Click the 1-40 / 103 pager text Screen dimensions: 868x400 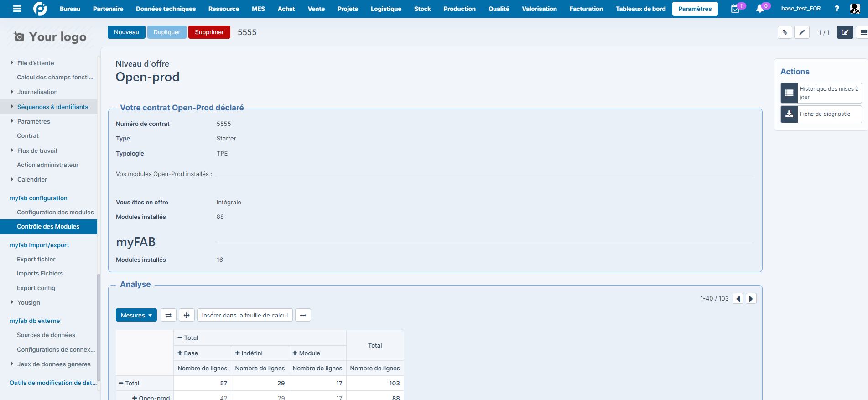pos(714,299)
